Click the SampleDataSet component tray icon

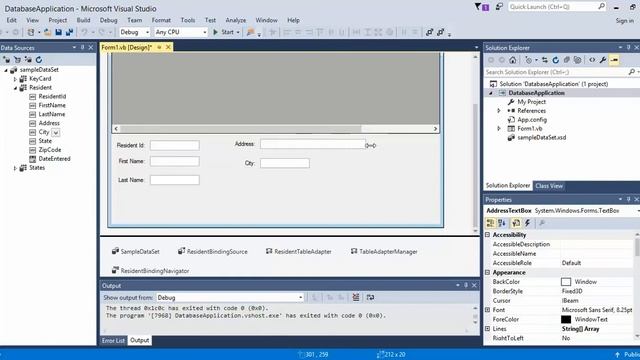pos(116,251)
